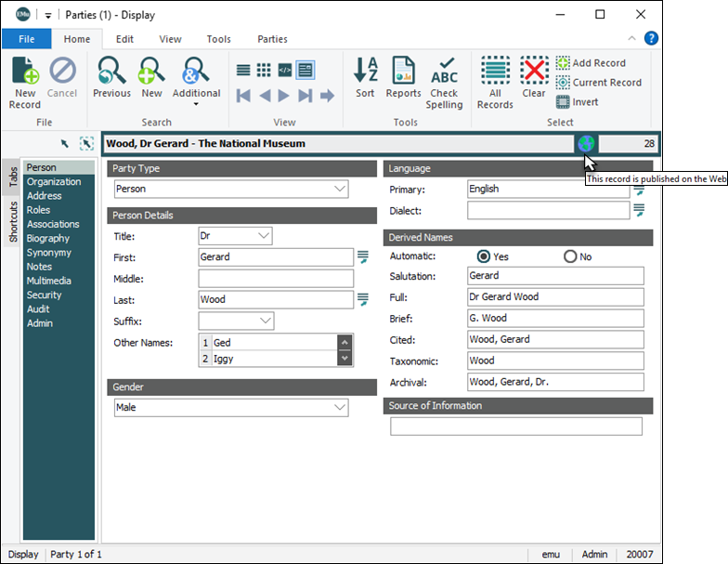The width and height of the screenshot is (728, 564).
Task: Go to next record arrow
Action: point(284,96)
